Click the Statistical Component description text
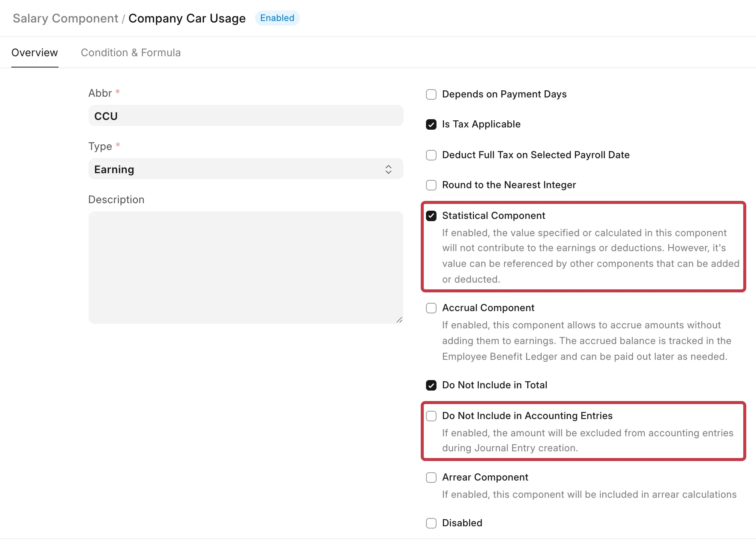756x542 pixels. (x=591, y=256)
